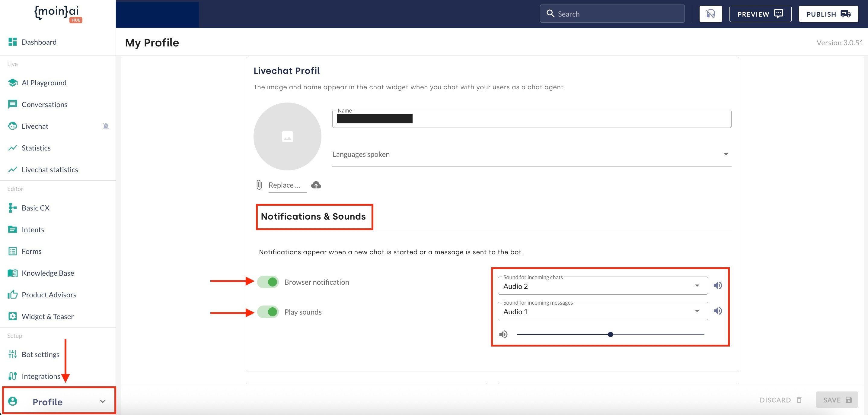Image resolution: width=868 pixels, height=415 pixels.
Task: Click the paperclip attachment icon
Action: [x=259, y=185]
